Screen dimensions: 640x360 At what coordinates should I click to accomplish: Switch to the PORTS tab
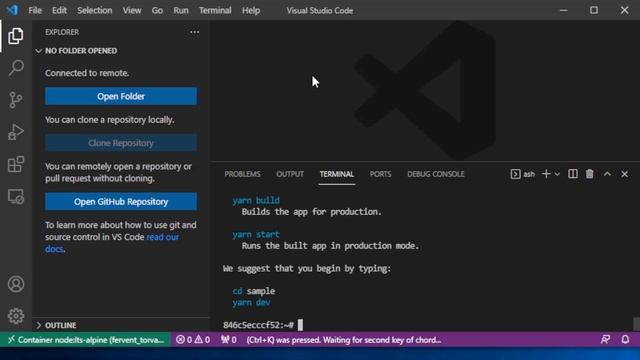click(x=380, y=174)
